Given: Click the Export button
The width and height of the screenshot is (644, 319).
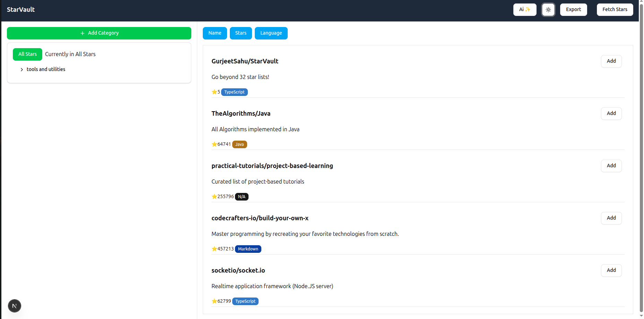Looking at the screenshot, I should coord(573,9).
